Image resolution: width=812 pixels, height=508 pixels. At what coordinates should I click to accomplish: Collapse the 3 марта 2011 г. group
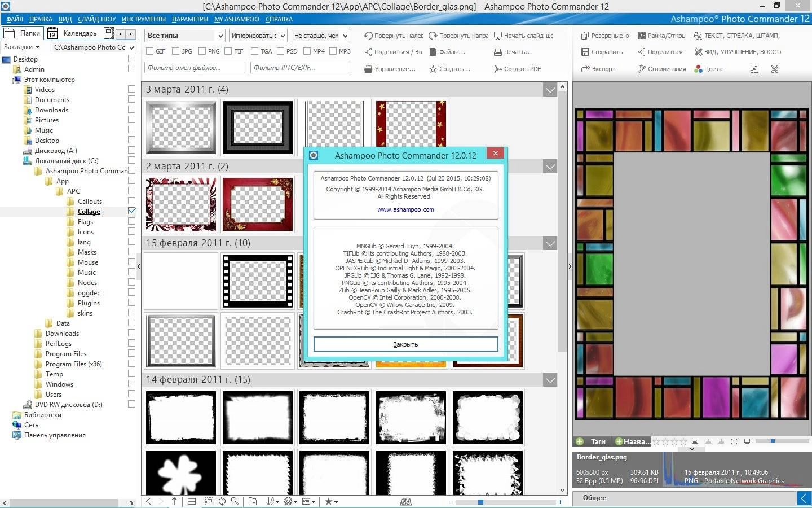pyautogui.click(x=550, y=90)
